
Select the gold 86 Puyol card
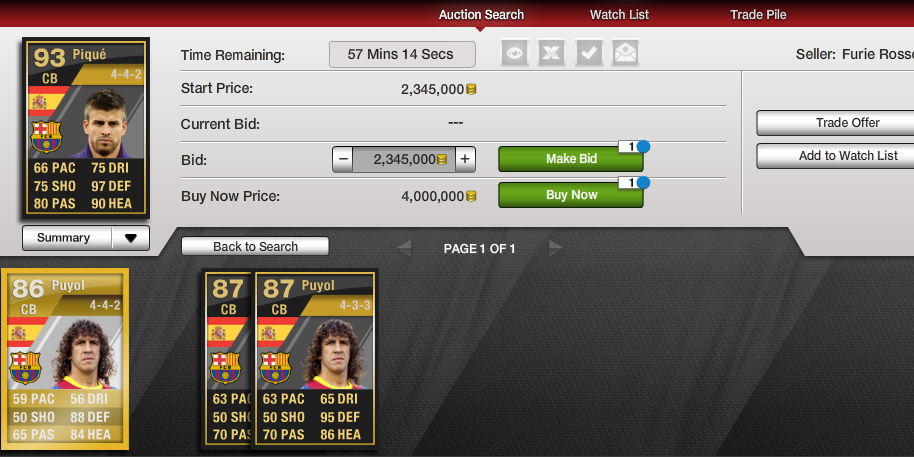65,358
